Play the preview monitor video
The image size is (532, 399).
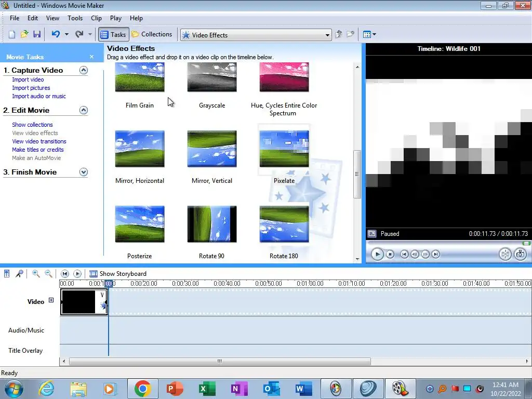(377, 254)
